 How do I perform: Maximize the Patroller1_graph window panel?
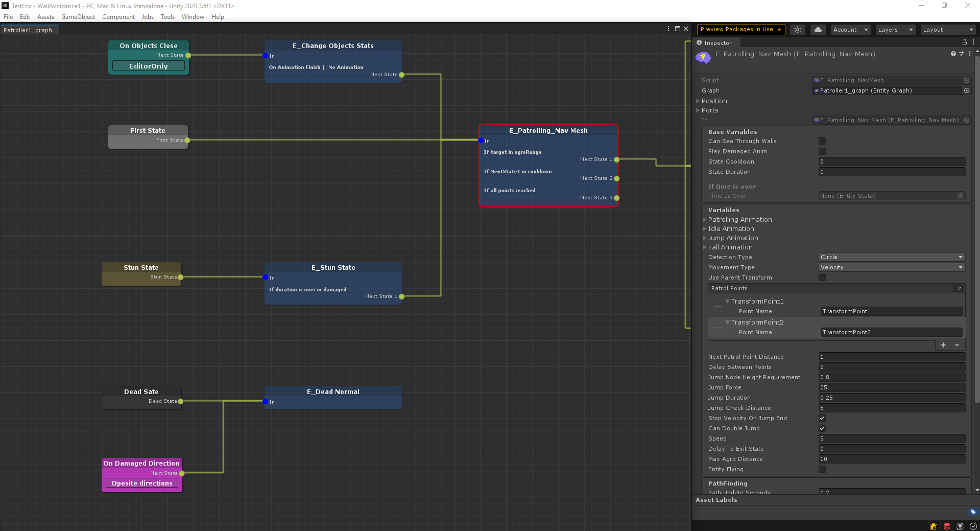[x=678, y=29]
